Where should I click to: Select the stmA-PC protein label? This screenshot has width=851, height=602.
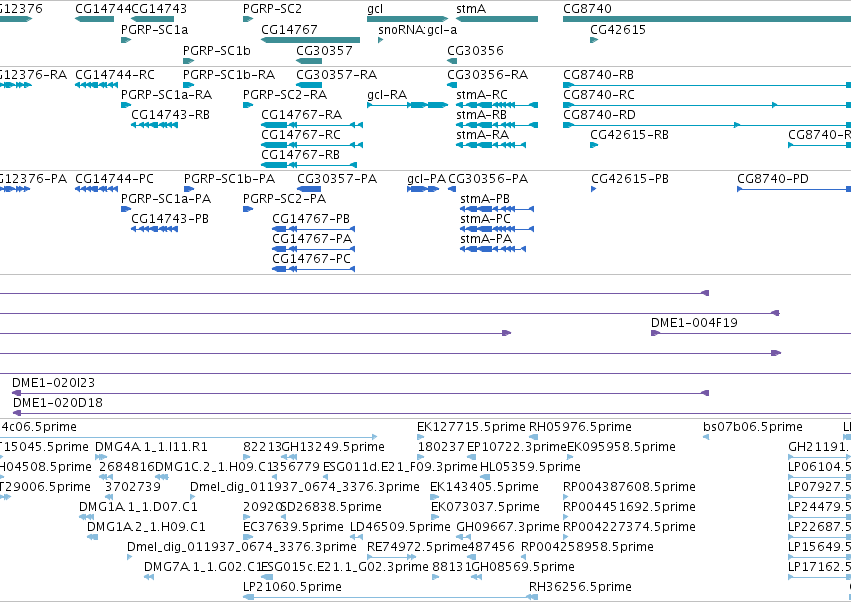tap(485, 219)
